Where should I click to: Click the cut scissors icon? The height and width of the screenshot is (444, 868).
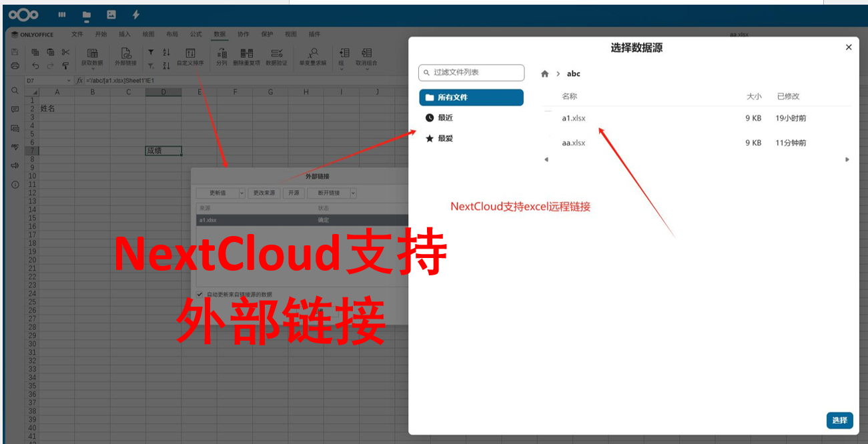coord(65,52)
